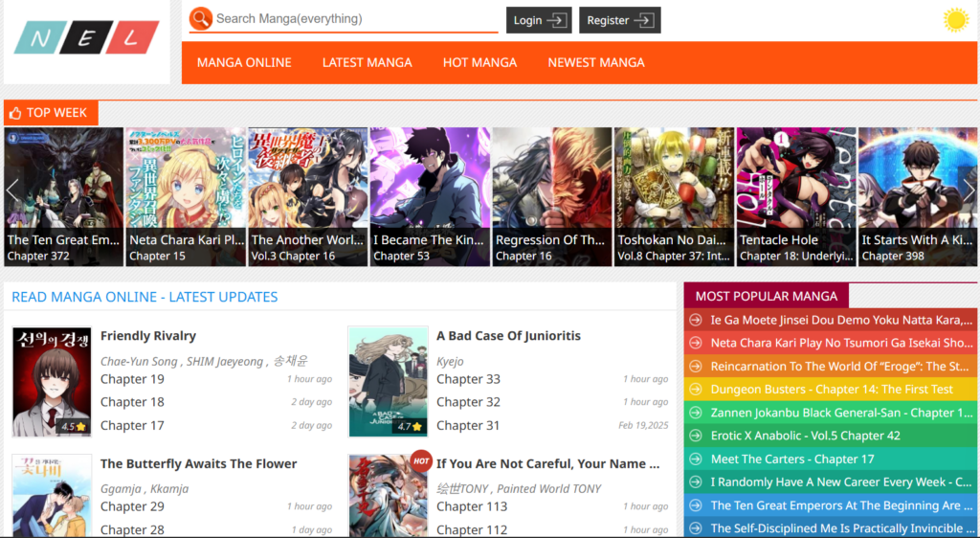Open the MANGA ONLINE menu item
Image resolution: width=980 pixels, height=538 pixels.
click(x=244, y=62)
